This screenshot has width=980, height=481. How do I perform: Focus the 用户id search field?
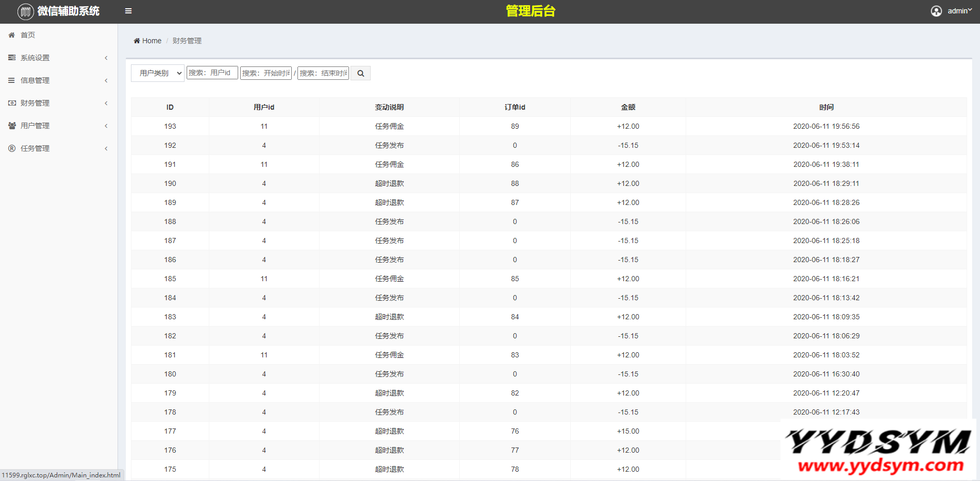(x=212, y=73)
